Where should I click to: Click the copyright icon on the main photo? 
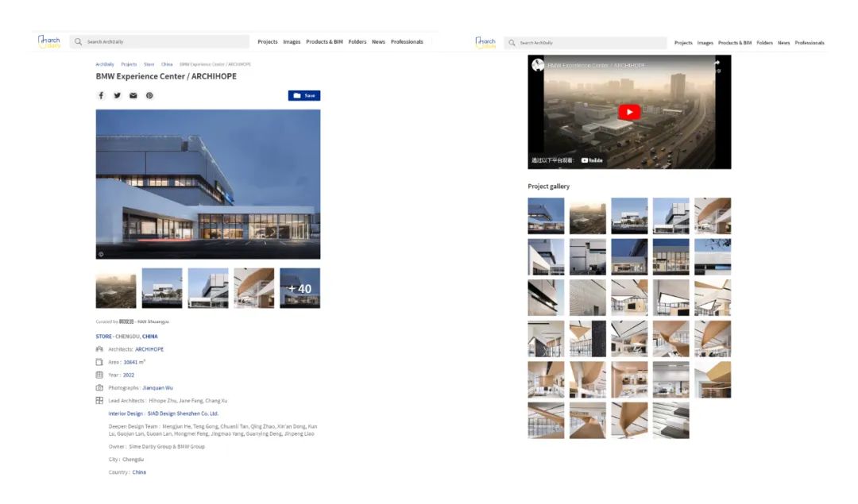[x=101, y=254]
